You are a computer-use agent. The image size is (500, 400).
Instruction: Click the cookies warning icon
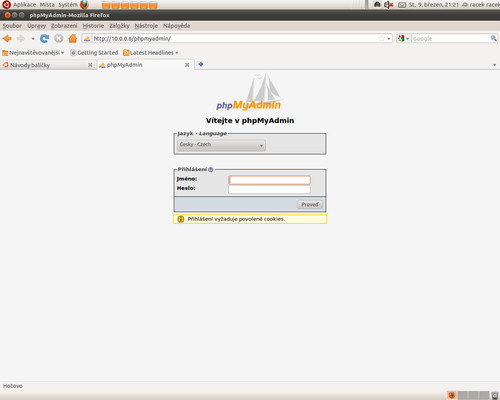[181, 219]
